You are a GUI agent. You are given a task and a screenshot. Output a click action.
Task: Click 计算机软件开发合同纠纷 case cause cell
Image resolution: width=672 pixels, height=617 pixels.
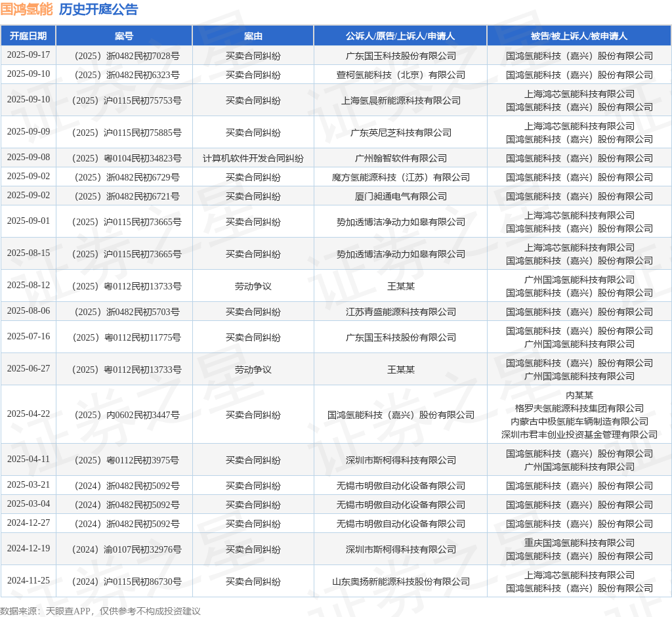[x=253, y=158]
